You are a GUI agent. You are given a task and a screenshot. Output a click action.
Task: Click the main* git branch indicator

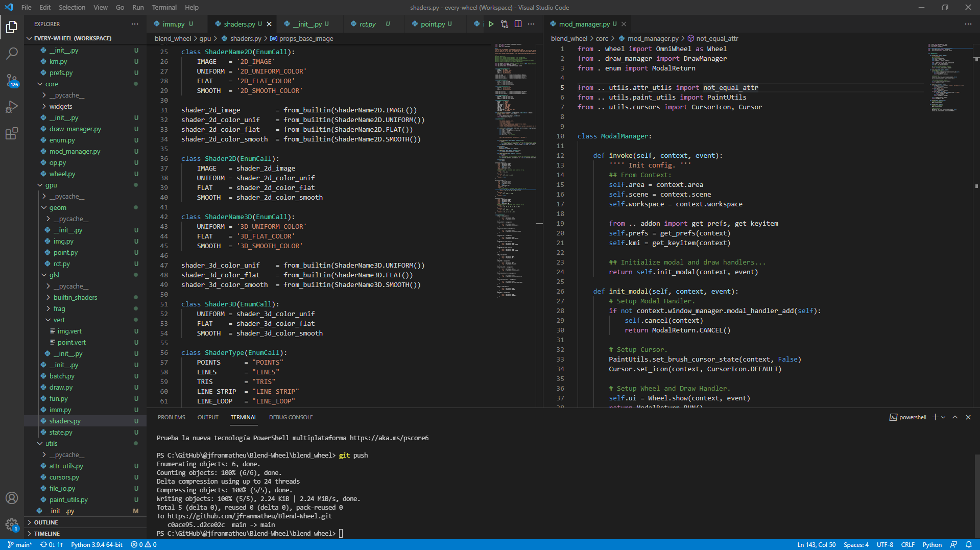[20, 544]
